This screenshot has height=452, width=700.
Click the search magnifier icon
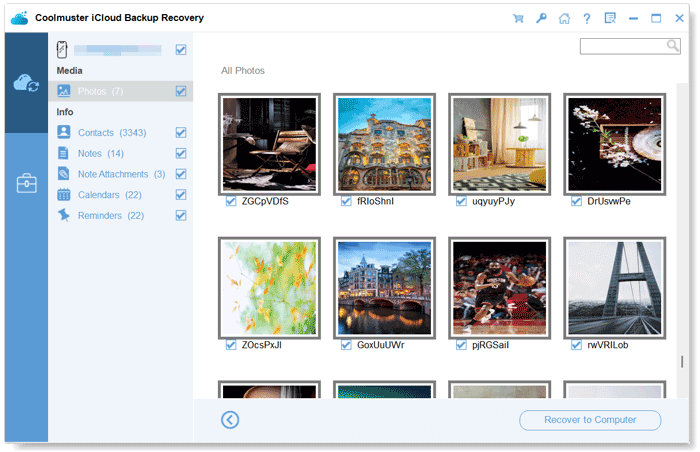click(673, 46)
